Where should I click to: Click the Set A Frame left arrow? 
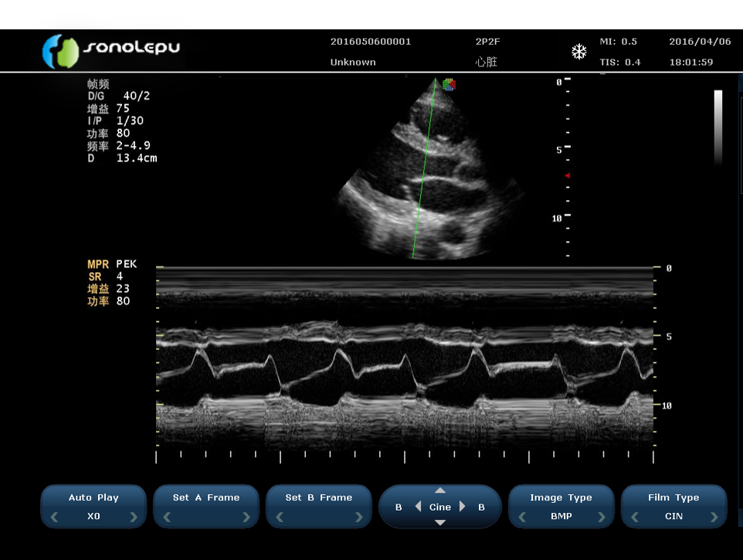[167, 517]
